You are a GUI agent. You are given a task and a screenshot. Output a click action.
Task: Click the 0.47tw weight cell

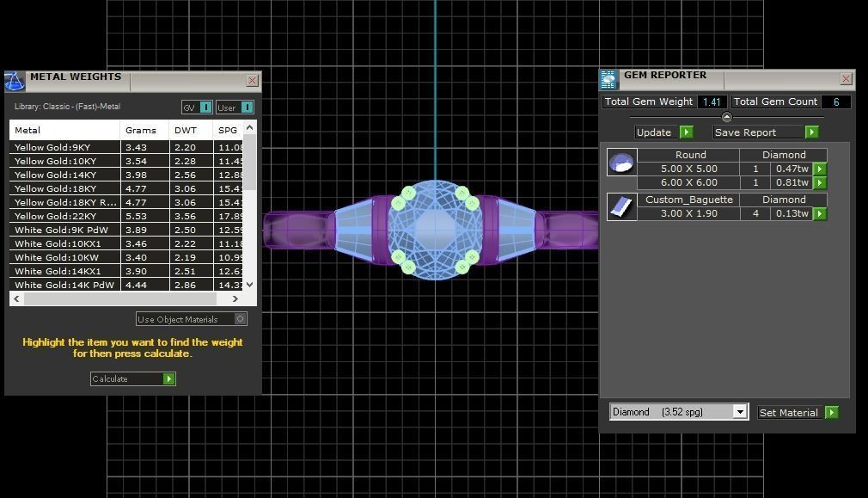tap(792, 169)
